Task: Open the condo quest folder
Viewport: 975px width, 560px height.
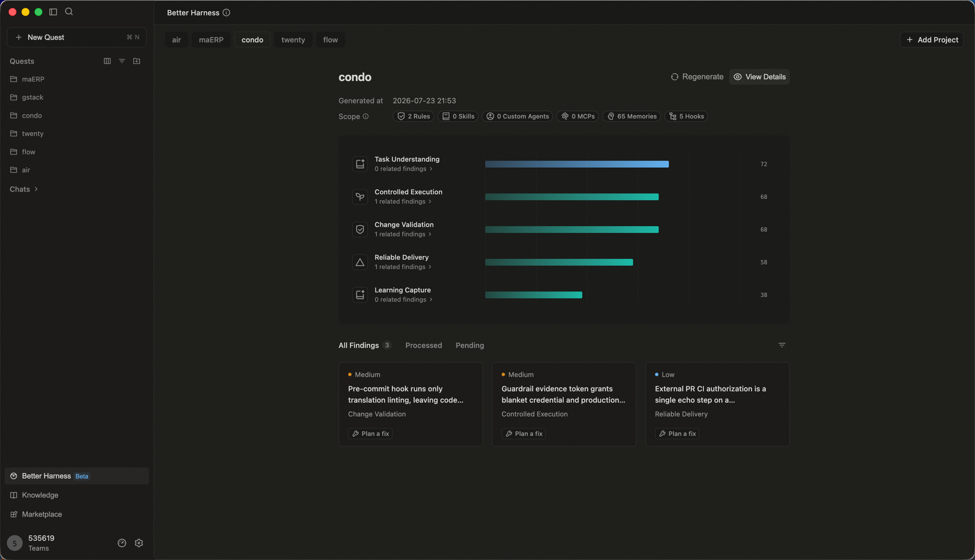Action: tap(77, 116)
